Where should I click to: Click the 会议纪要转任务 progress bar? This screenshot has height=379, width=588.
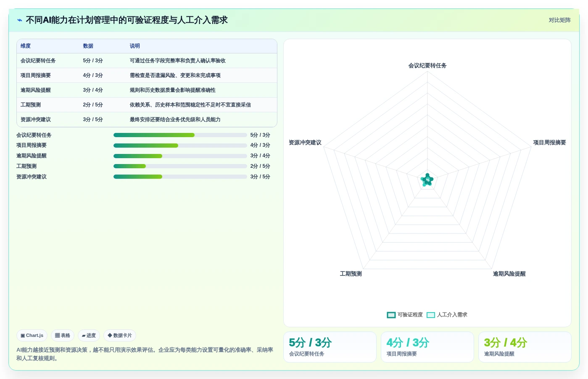[180, 135]
